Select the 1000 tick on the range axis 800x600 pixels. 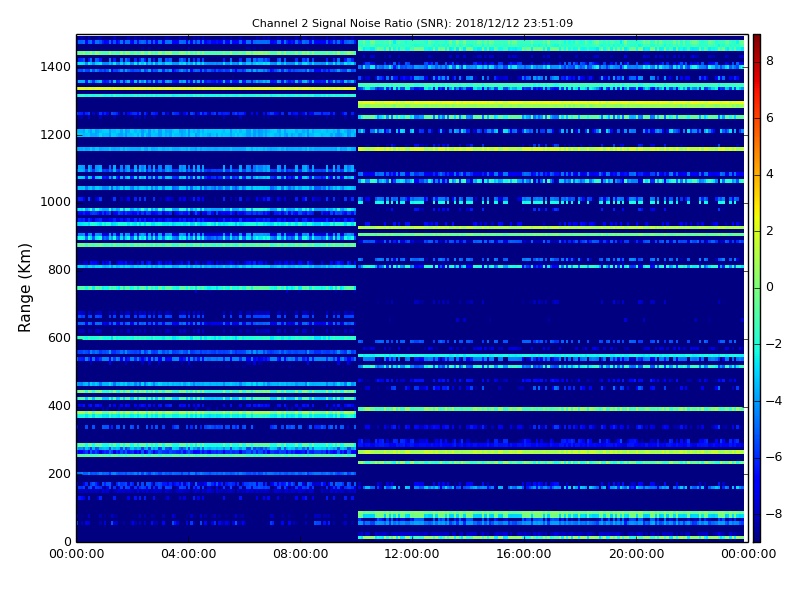(x=55, y=202)
